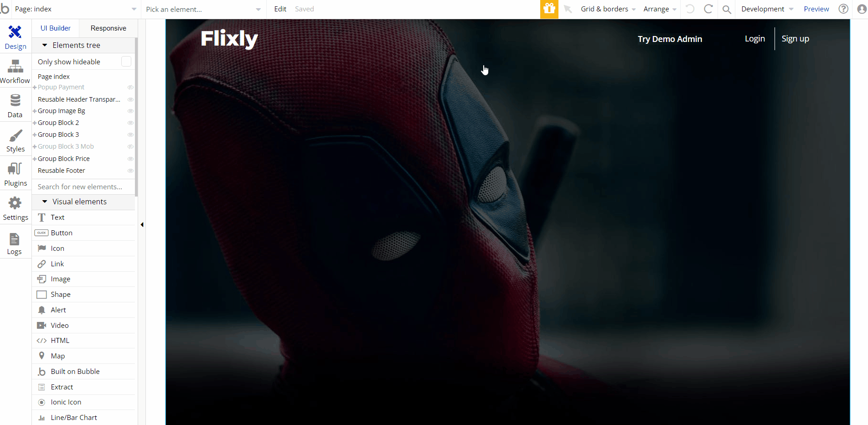Select the Image element tool
Screen dimensions: 868x425
tap(84, 279)
